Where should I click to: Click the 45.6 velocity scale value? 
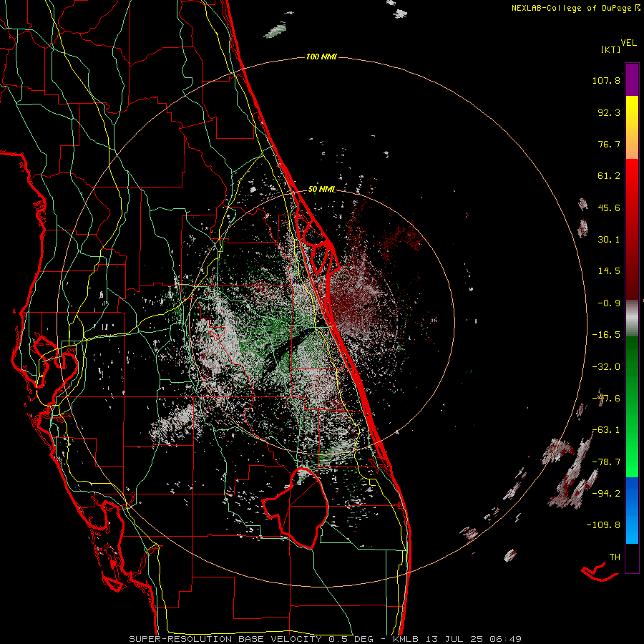pos(609,208)
